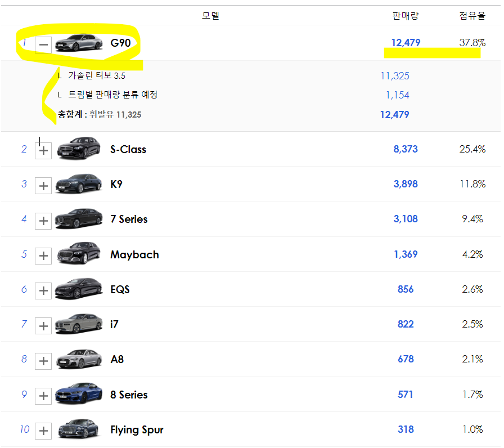Open the Maybach model name

[134, 255]
